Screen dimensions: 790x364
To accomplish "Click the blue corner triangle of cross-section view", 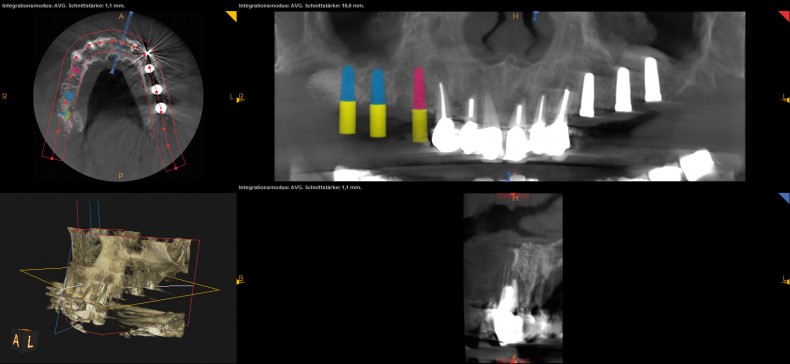I will tap(785, 198).
